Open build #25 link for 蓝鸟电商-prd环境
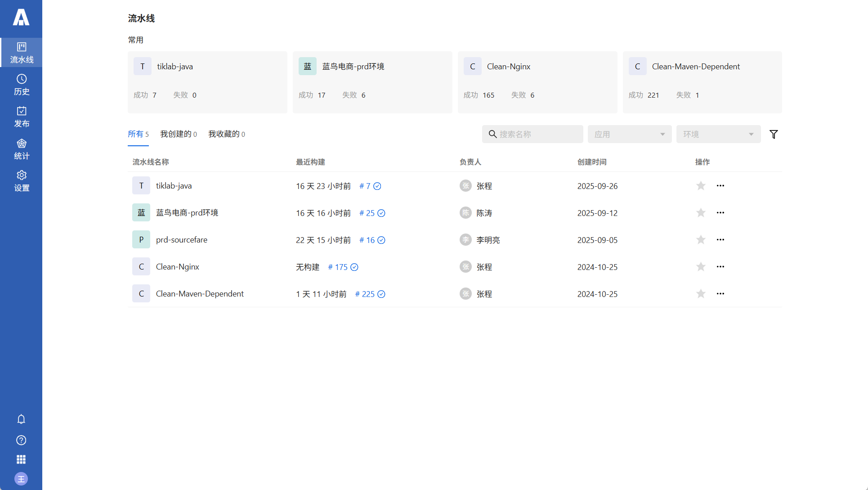This screenshot has height=490, width=868. [x=367, y=213]
